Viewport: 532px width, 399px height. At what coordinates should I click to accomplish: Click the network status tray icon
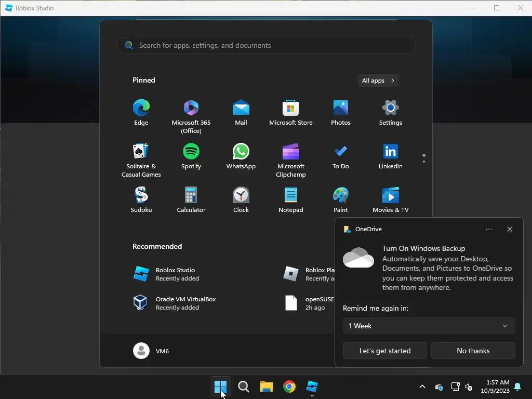(x=455, y=387)
